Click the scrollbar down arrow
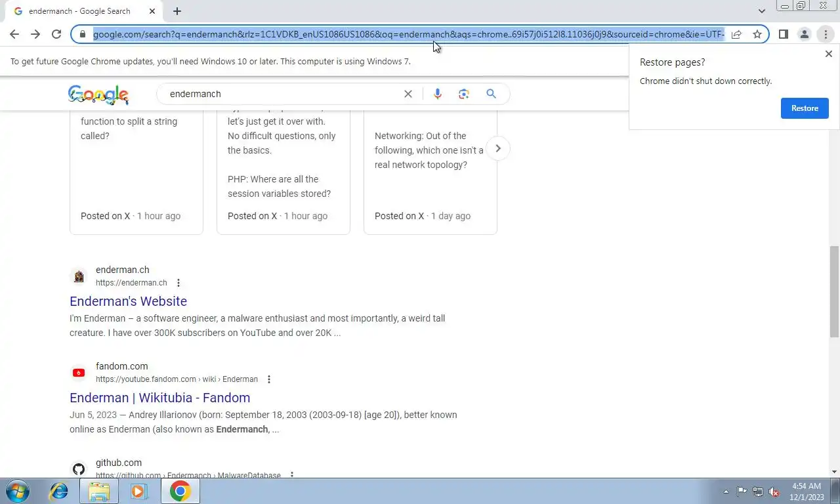Viewport: 840px width, 504px height. point(834,472)
